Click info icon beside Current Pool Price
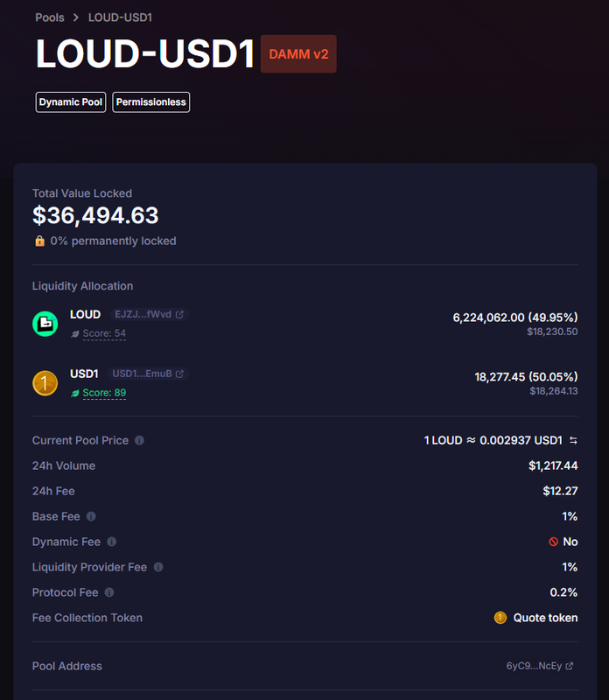Image resolution: width=609 pixels, height=700 pixels. coord(139,441)
